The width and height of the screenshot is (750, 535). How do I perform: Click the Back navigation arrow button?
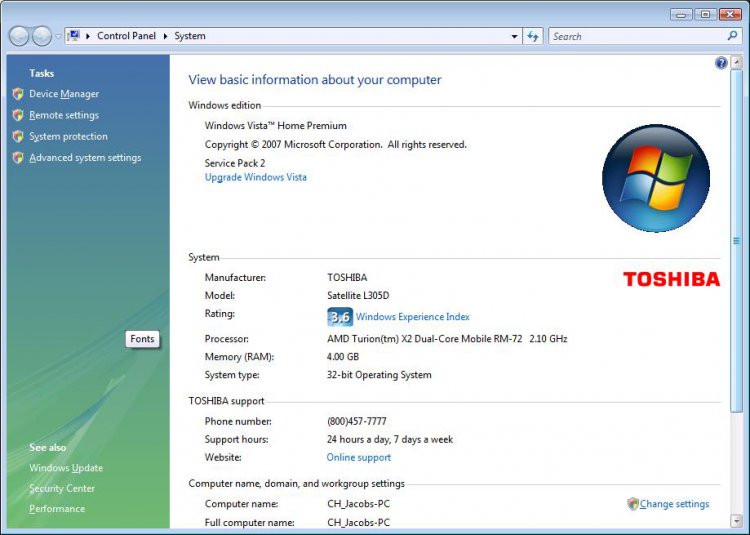point(19,36)
